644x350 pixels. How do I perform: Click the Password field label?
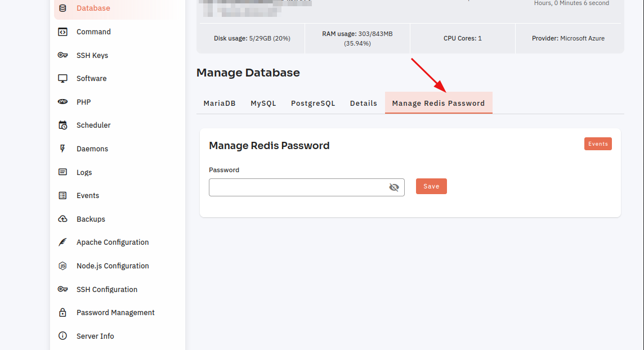[224, 170]
